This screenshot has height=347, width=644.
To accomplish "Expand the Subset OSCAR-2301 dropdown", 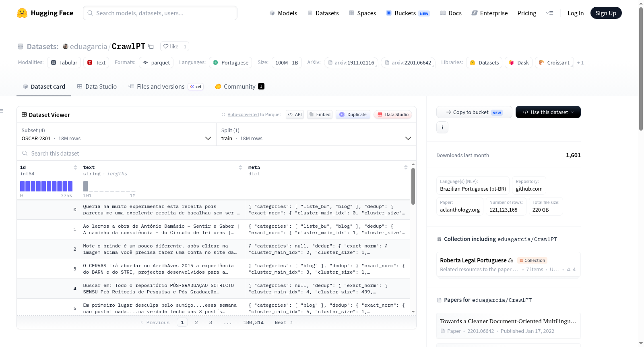I will click(116, 134).
